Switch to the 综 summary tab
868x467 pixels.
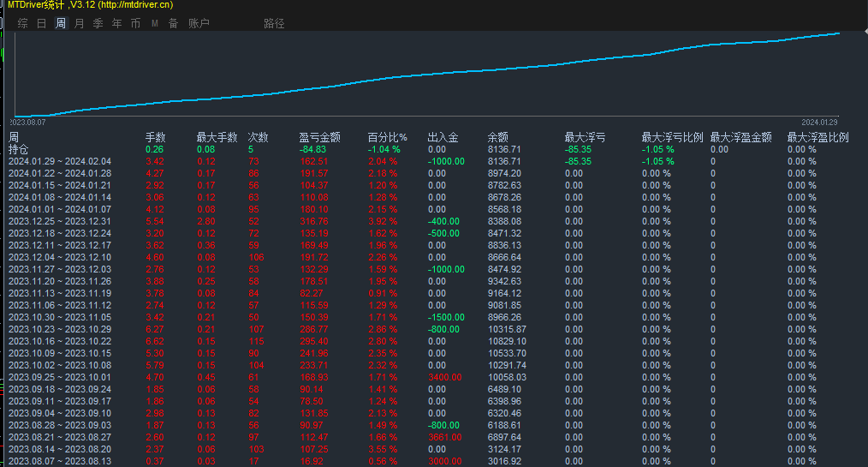(x=22, y=24)
